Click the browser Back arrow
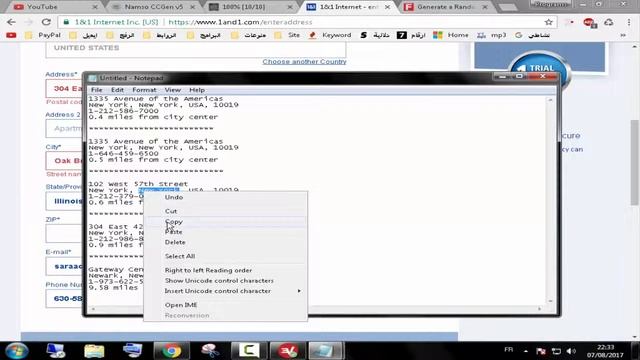The image size is (640, 360). pos(11,22)
